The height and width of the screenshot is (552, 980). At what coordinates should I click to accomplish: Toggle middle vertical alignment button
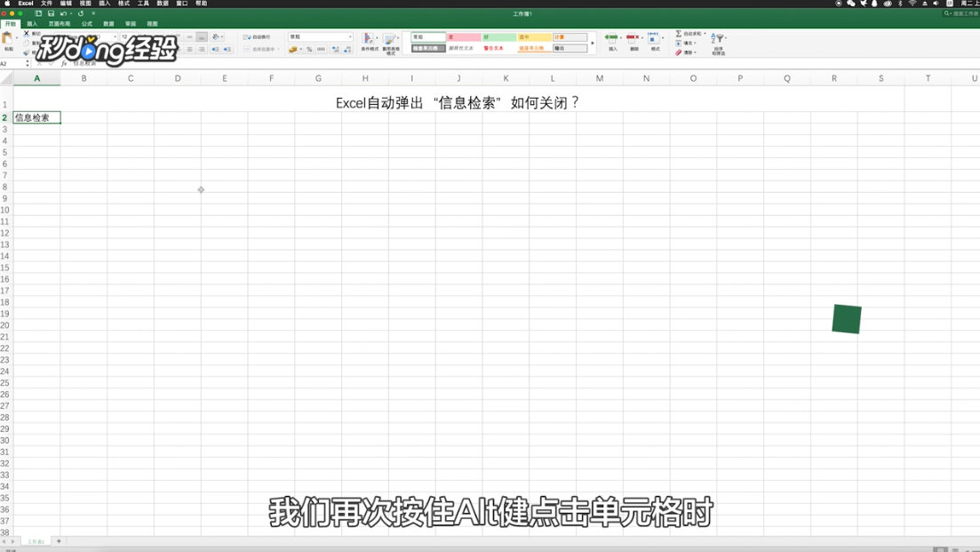(189, 37)
